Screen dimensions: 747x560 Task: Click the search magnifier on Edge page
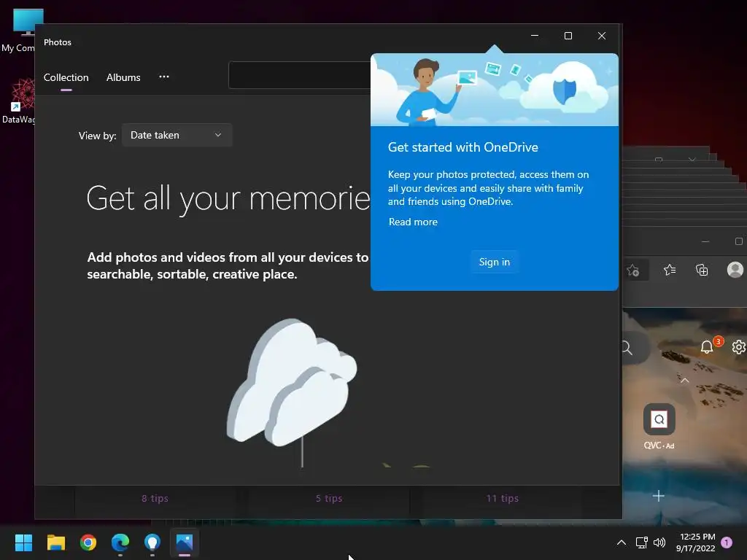(627, 348)
